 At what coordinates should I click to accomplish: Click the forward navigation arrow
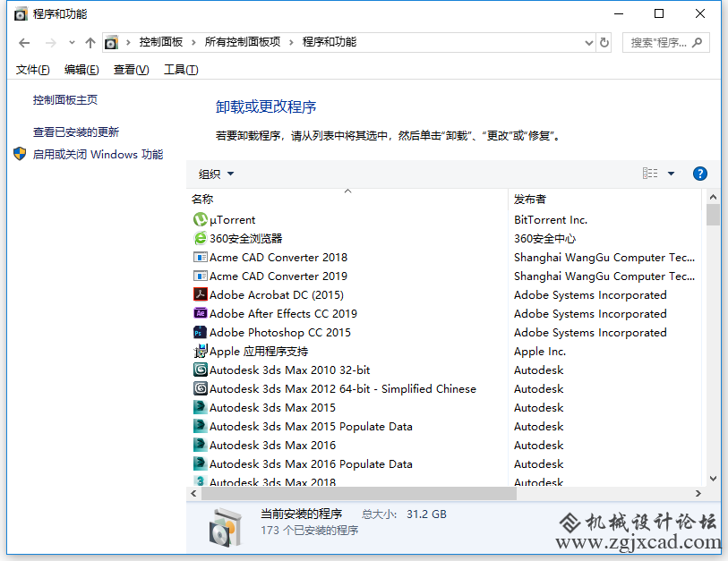coord(51,43)
